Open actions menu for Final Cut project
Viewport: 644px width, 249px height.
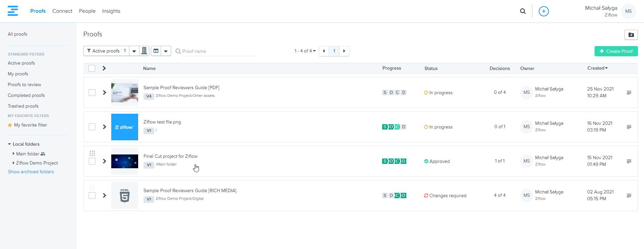(x=629, y=161)
